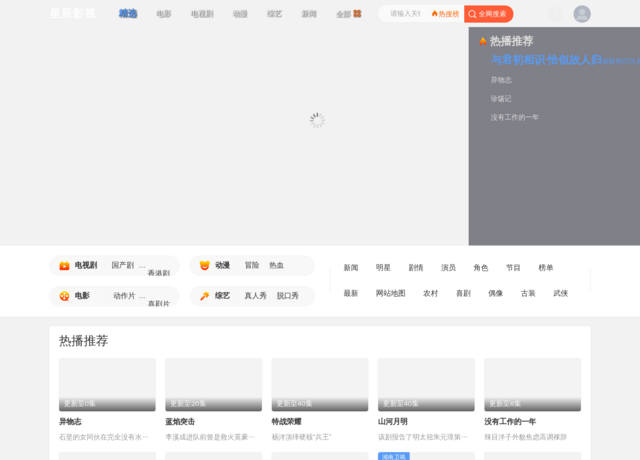This screenshot has width=640, height=460.
Task: Select 没有工作的一年 in the sidebar list
Action: pyautogui.click(x=514, y=118)
